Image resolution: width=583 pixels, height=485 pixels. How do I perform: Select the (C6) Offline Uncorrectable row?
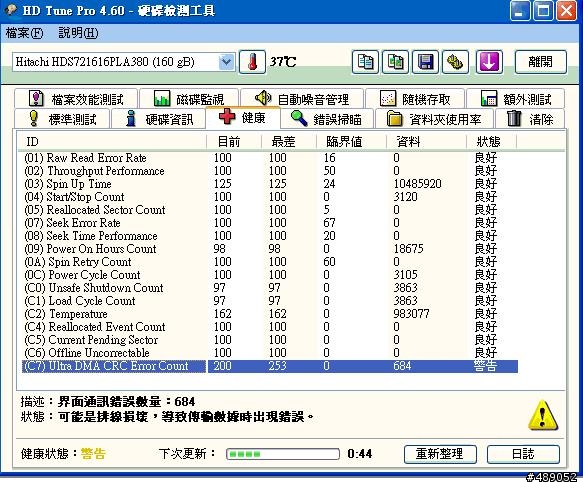[270, 353]
